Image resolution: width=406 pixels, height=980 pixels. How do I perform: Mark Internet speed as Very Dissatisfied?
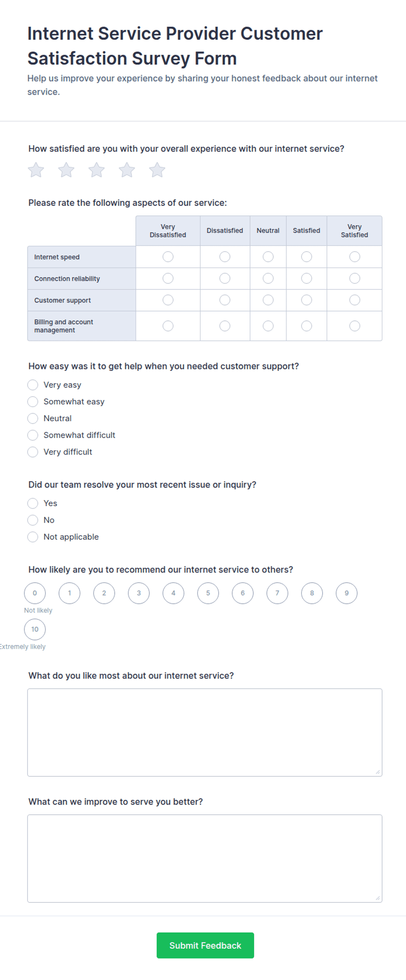[168, 257]
